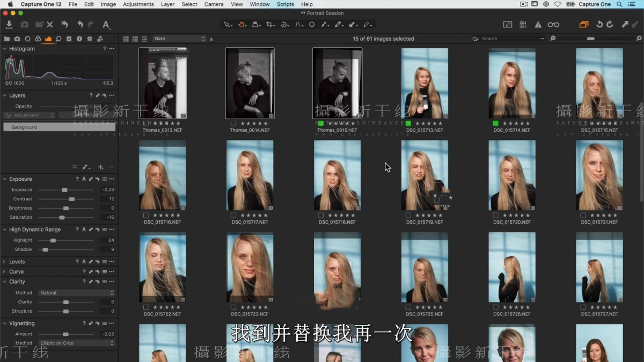Collapse the Layers panel
The height and width of the screenshot is (362, 644).
tap(5, 95)
